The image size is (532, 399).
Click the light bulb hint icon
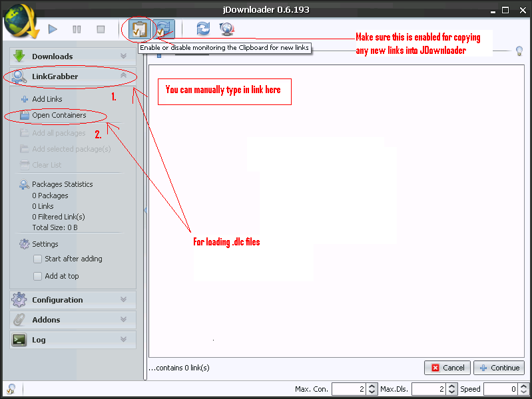click(x=519, y=51)
